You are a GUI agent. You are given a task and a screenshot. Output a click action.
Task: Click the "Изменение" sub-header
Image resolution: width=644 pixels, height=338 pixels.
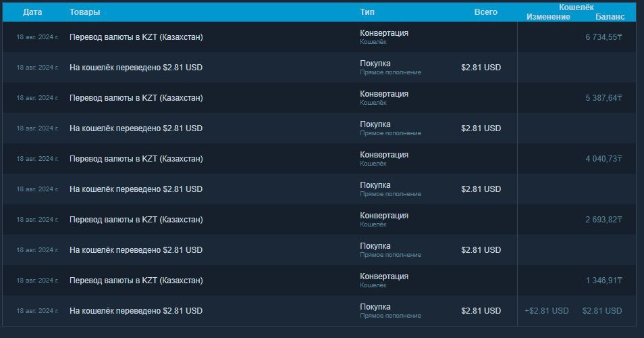coord(548,17)
